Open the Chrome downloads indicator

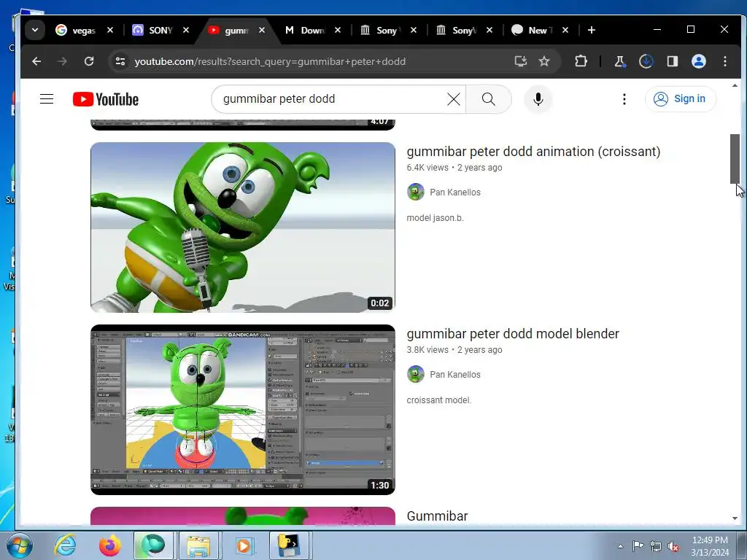click(x=646, y=61)
